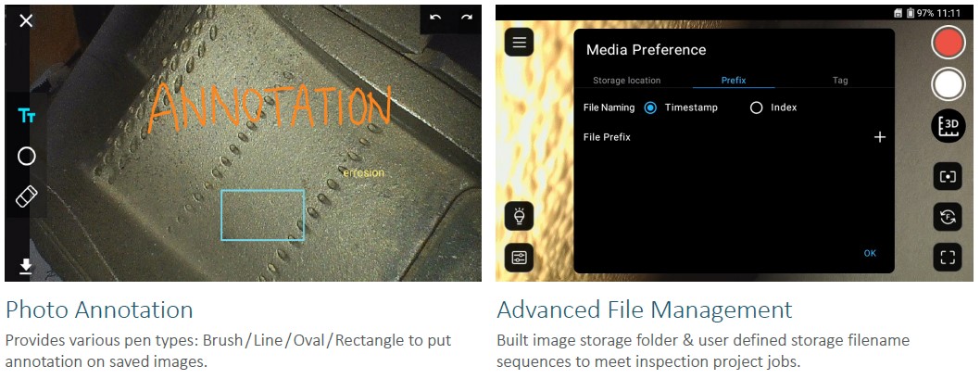
Task: Open 3D measurement tool
Action: pos(949,126)
